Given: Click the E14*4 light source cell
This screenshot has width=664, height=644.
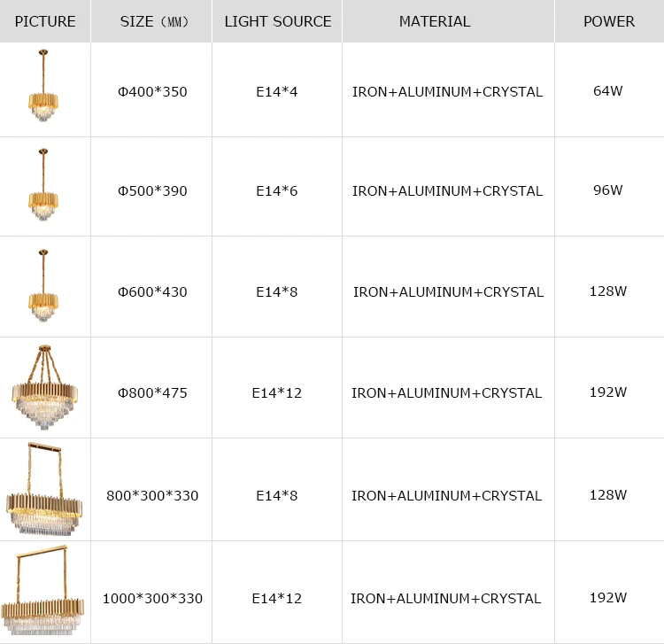Looking at the screenshot, I should (x=277, y=91).
